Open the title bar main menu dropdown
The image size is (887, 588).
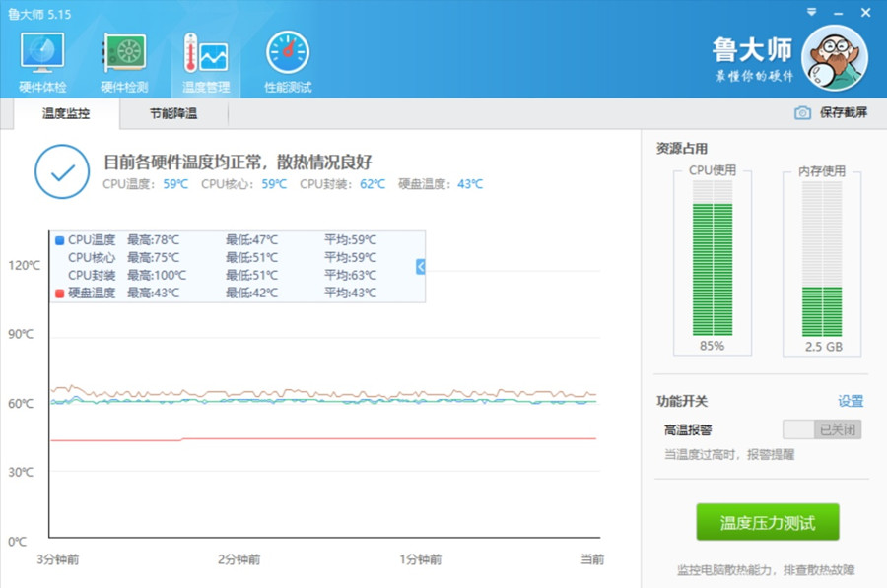point(811,12)
